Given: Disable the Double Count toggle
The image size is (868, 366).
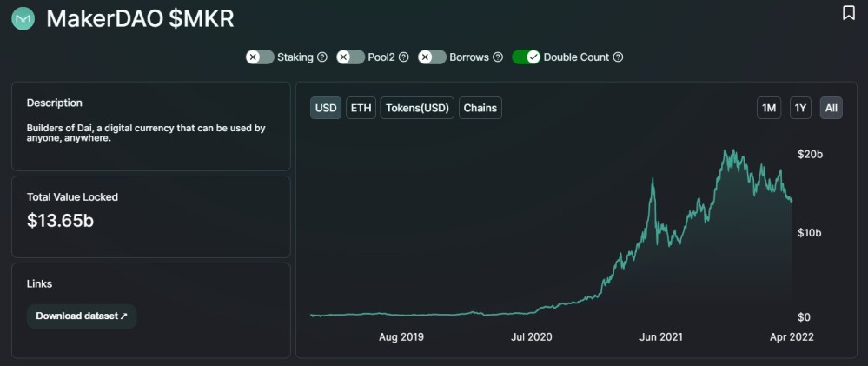Looking at the screenshot, I should pyautogui.click(x=526, y=57).
